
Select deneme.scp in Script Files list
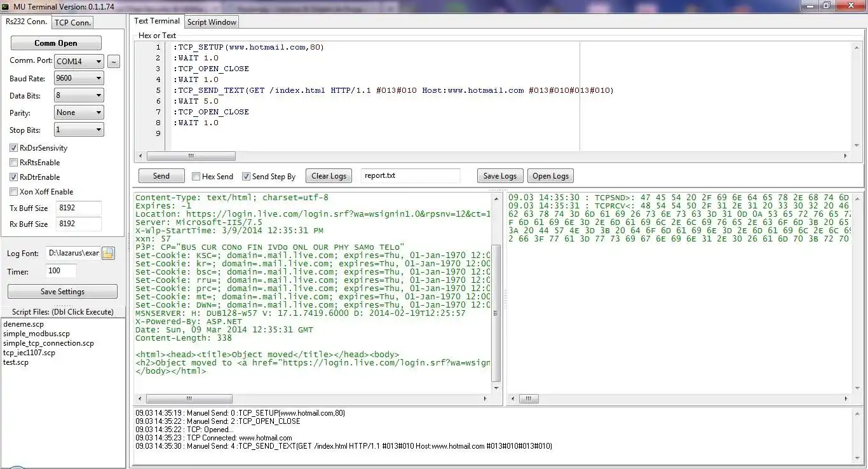pos(24,324)
